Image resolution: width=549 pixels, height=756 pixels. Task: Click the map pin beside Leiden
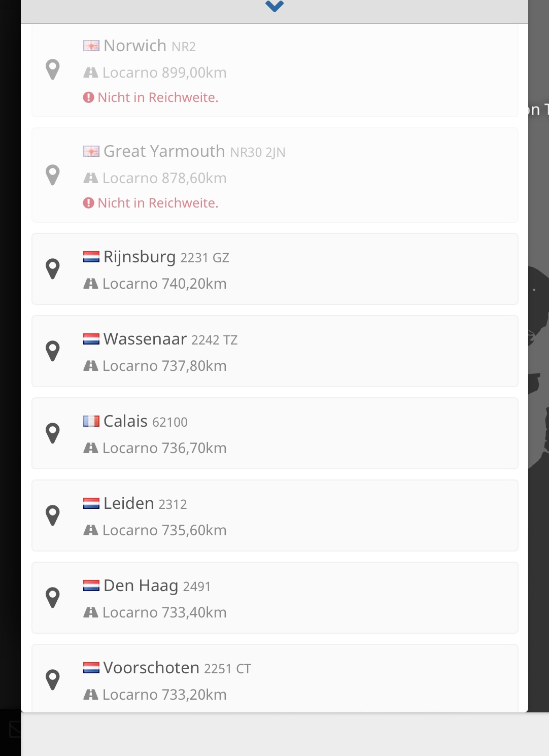tap(53, 516)
